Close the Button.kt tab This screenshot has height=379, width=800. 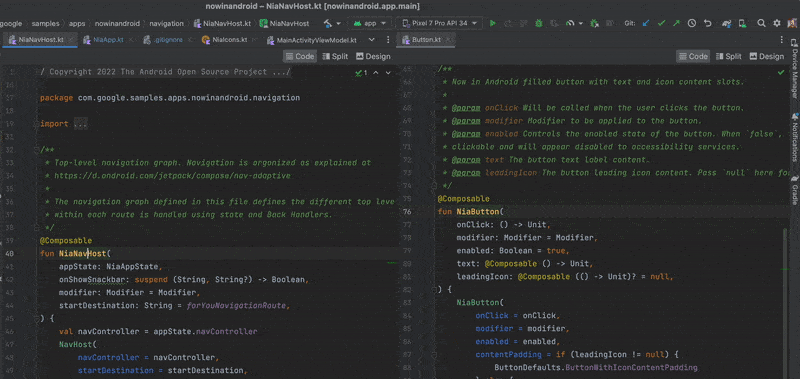(x=447, y=40)
